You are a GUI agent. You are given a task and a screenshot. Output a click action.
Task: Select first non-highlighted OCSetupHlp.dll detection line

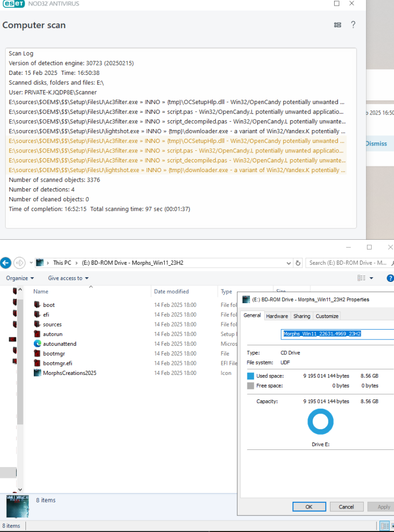[x=177, y=102]
